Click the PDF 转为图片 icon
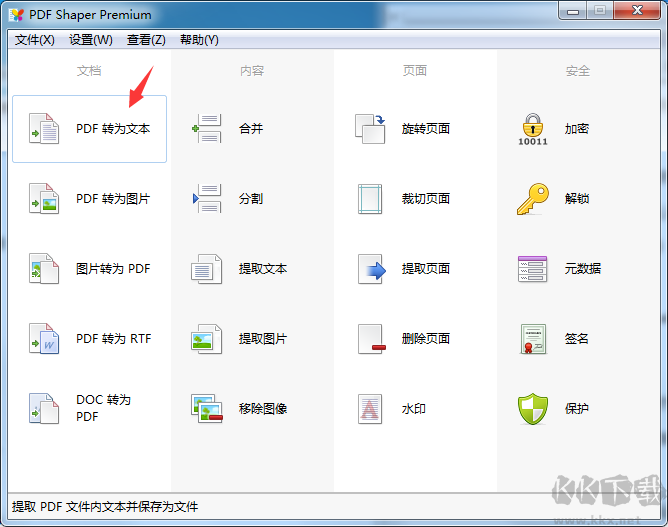The height and width of the screenshot is (527, 668). pyautogui.click(x=44, y=199)
